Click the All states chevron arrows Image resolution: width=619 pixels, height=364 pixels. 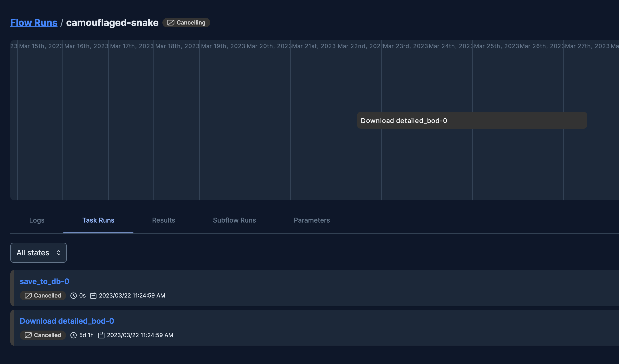pos(58,252)
